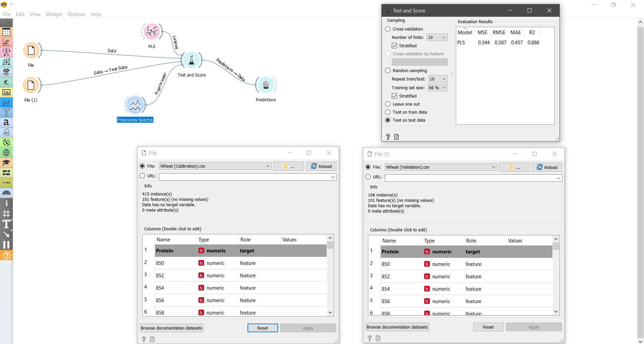
Task: Click Reload in the File (1) dialog
Action: click(547, 167)
